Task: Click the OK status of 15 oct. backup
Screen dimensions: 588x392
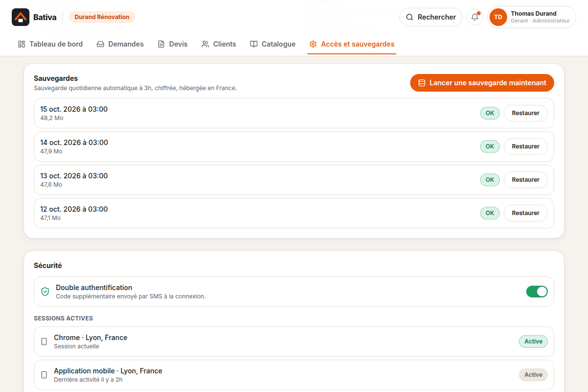Action: tap(490, 113)
